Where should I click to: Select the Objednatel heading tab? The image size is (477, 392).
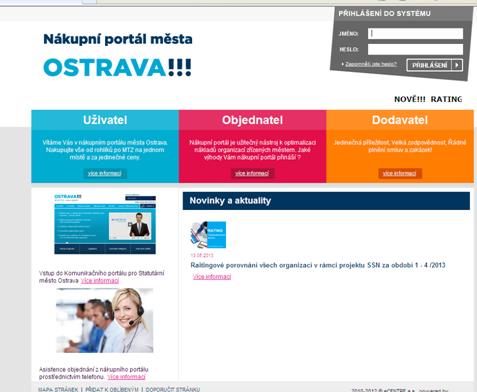(x=252, y=120)
